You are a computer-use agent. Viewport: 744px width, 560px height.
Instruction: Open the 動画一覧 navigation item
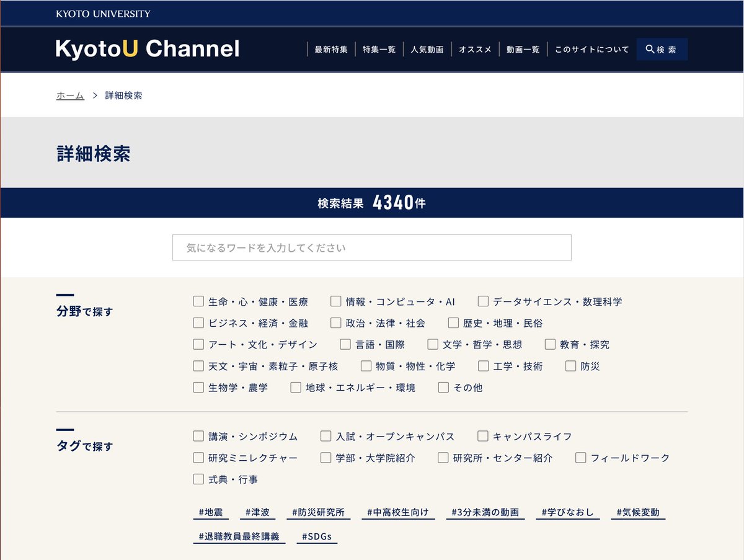523,50
